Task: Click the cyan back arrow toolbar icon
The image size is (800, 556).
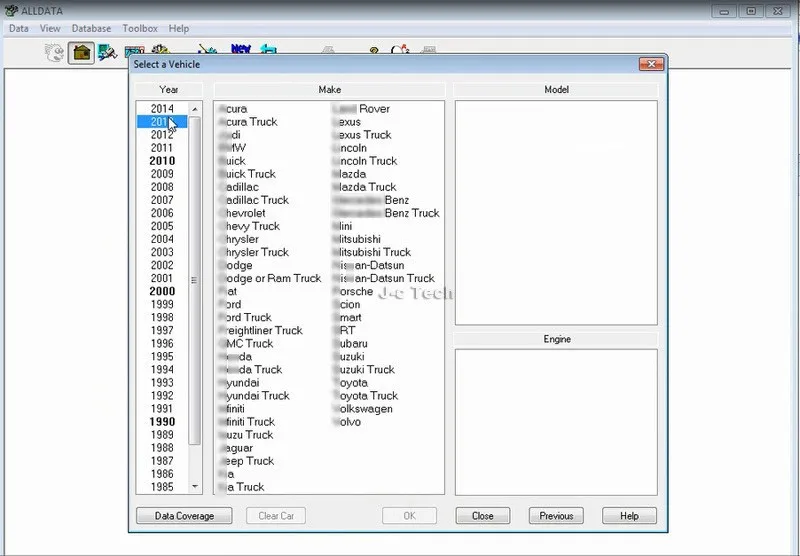Action: (x=268, y=49)
